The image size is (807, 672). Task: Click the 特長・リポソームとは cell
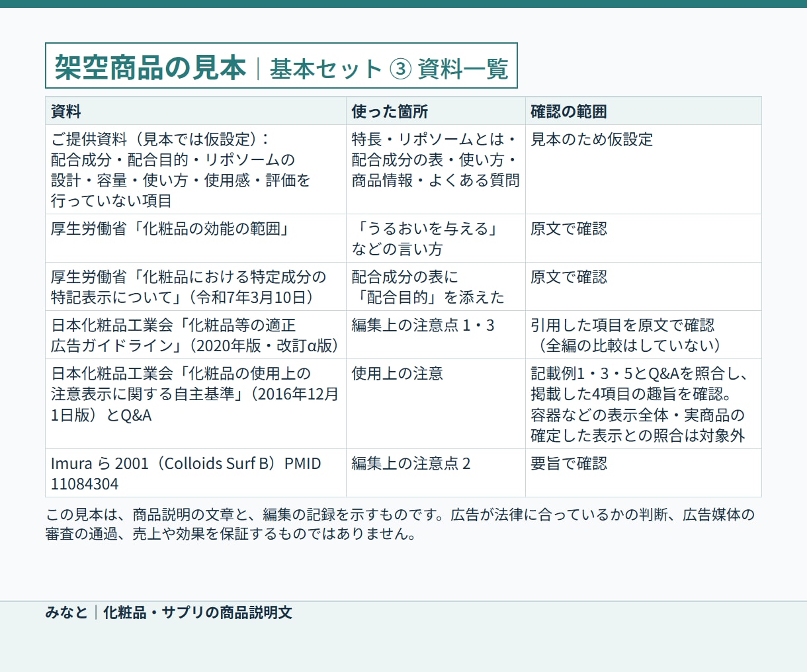click(436, 169)
